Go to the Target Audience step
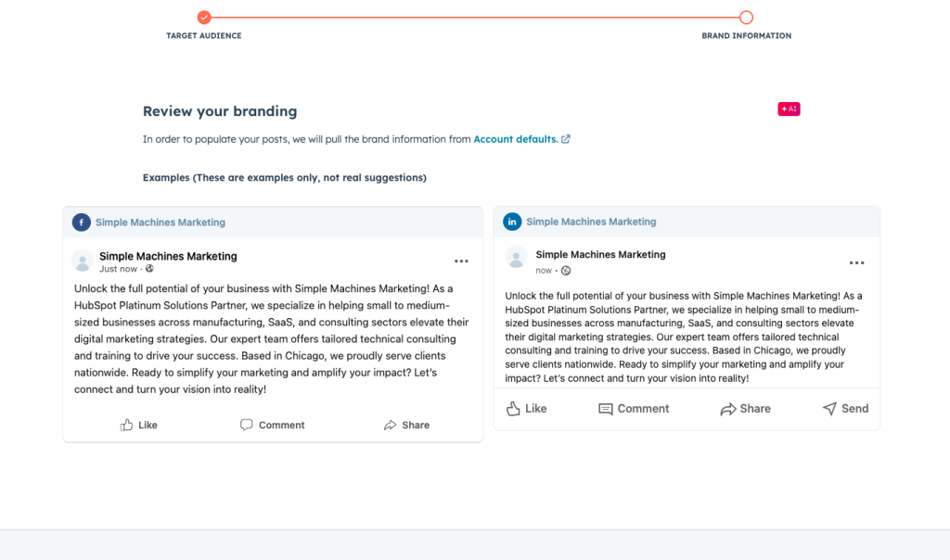Image resolution: width=950 pixels, height=560 pixels. pos(204,18)
